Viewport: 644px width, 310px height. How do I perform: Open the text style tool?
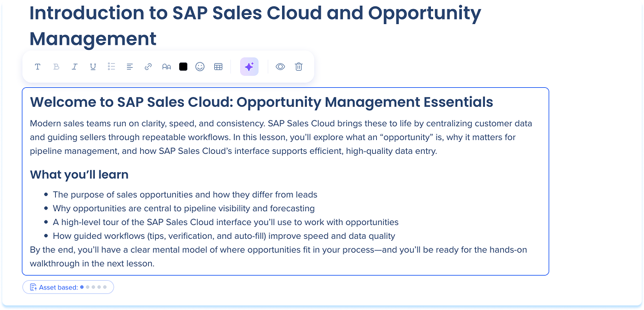coord(38,67)
